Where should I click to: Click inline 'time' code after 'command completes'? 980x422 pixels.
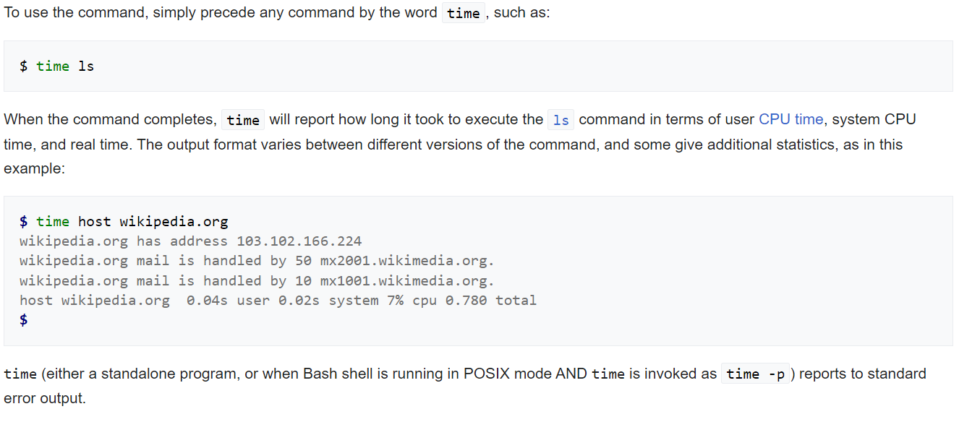click(x=243, y=120)
